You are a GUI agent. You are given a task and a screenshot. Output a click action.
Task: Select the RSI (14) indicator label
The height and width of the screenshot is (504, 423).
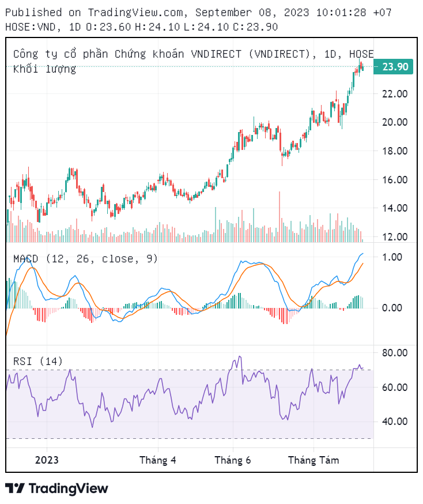38,362
